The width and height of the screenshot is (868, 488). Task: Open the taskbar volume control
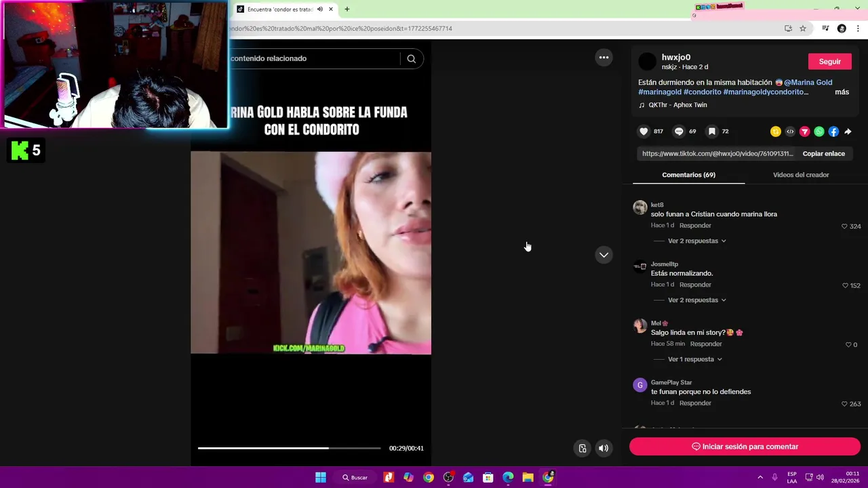click(821, 477)
